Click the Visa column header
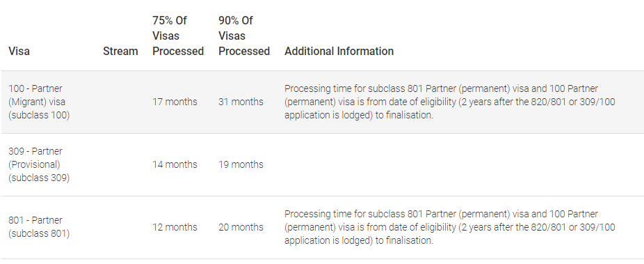Image resolution: width=644 pixels, height=264 pixels. pos(19,52)
